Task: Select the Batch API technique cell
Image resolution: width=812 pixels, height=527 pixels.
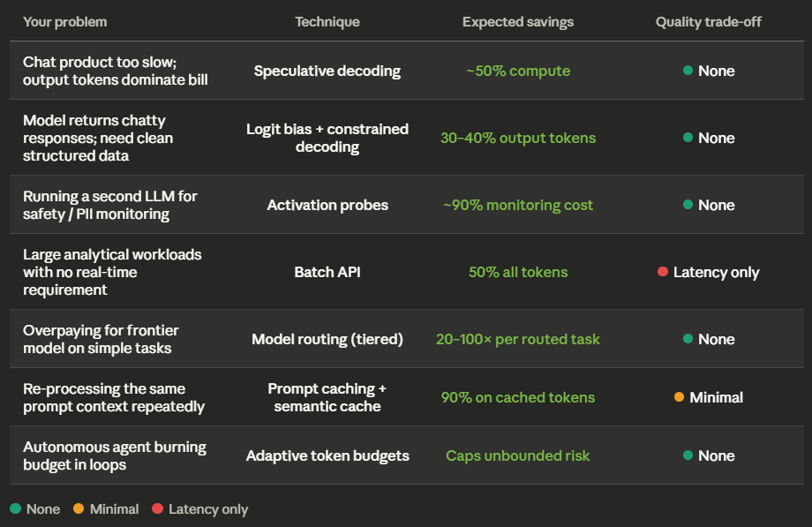Action: point(327,272)
